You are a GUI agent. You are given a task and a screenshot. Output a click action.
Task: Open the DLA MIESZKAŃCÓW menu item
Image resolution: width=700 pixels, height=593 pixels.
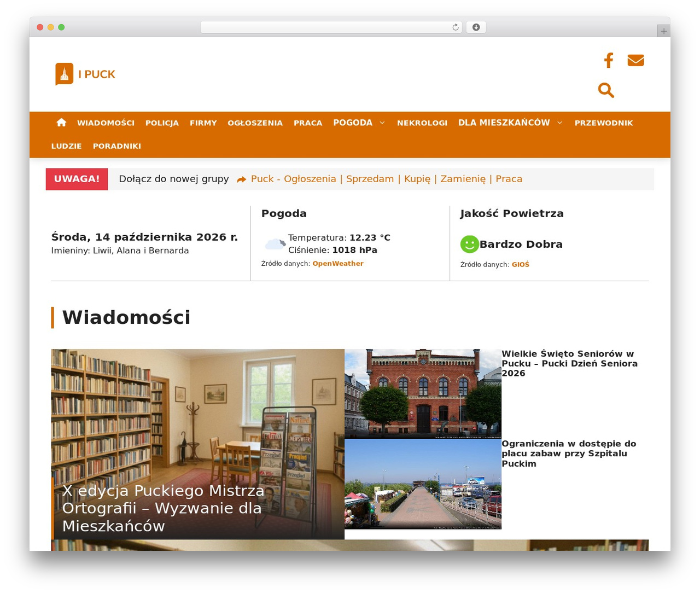click(504, 123)
